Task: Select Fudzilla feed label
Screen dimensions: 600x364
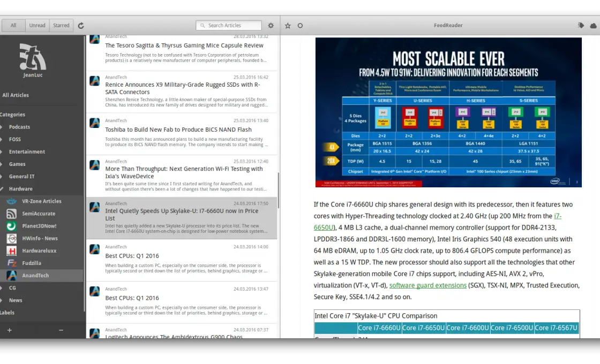Action: coord(32,263)
